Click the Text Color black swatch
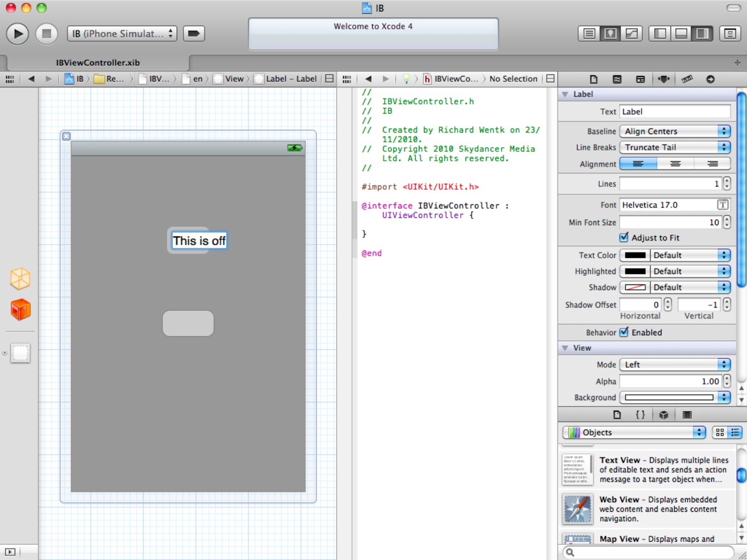Screen dimensions: 747x560 (635, 255)
